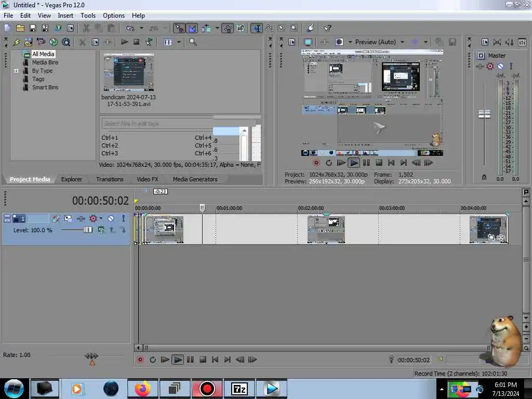
Task: Open the File menu
Action: pyautogui.click(x=8, y=16)
